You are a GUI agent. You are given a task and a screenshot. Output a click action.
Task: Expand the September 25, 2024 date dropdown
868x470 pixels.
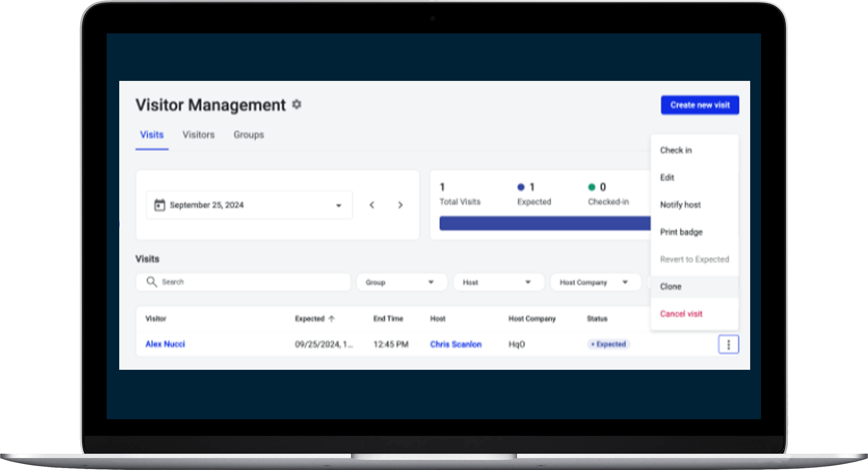(338, 205)
